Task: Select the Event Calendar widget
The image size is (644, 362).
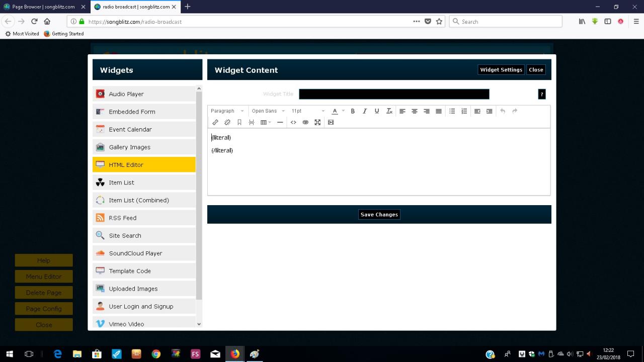Action: click(x=144, y=129)
